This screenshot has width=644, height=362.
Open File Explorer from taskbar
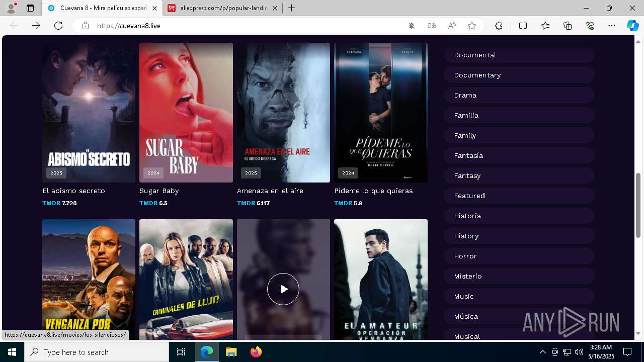point(231,352)
